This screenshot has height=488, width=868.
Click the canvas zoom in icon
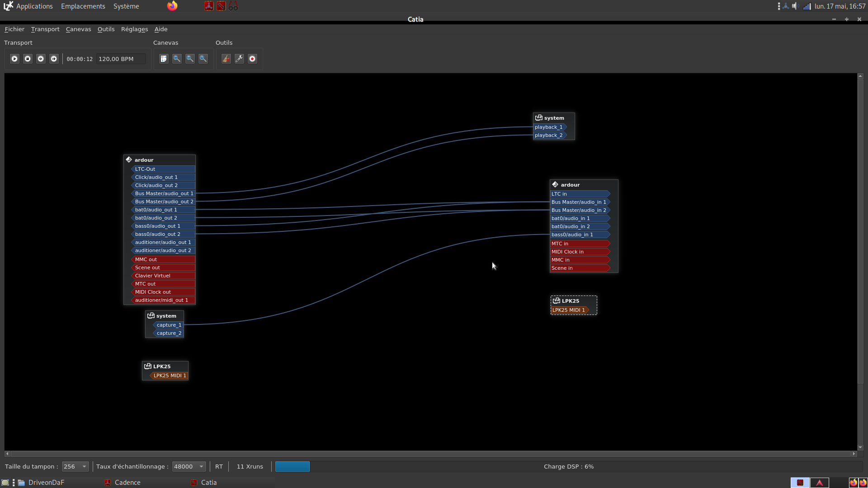tap(177, 59)
